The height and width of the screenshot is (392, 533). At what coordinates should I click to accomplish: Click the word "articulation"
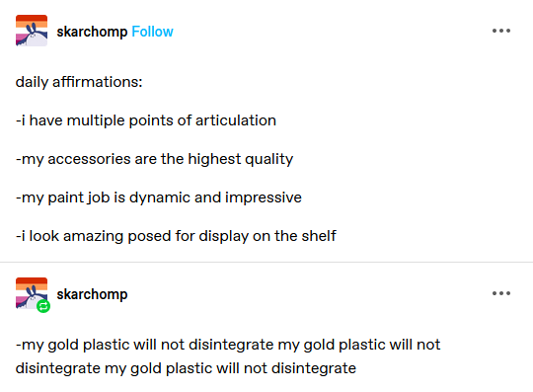(236, 120)
